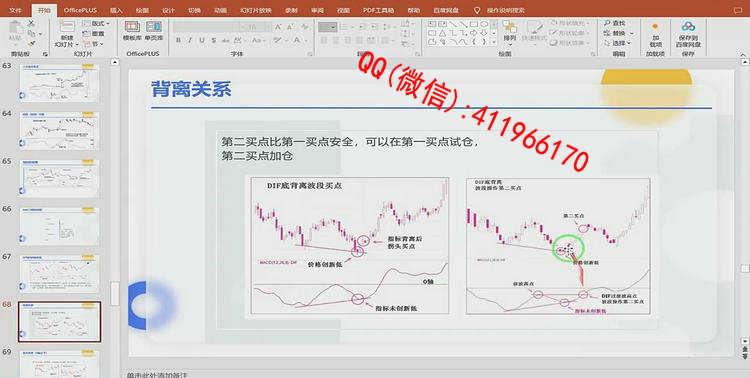This screenshot has width=750, height=378.
Task: Open the Slide Show (幻灯片放映) tab
Action: 252,10
